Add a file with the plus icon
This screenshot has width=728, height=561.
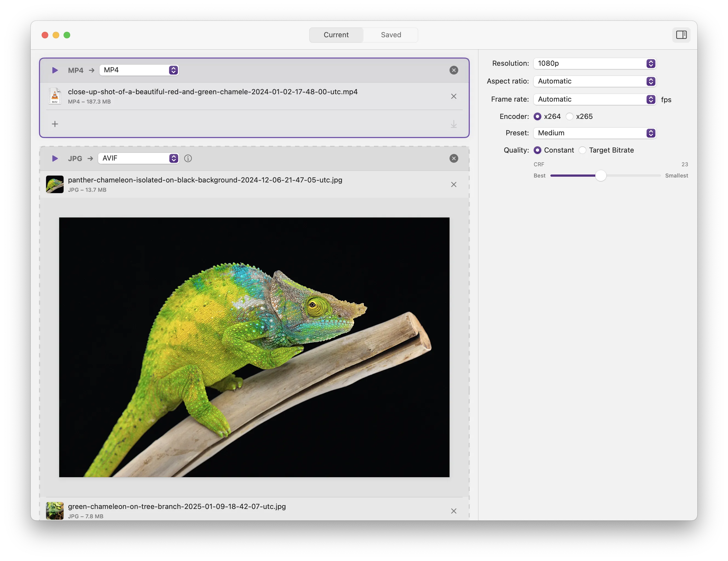click(x=55, y=124)
